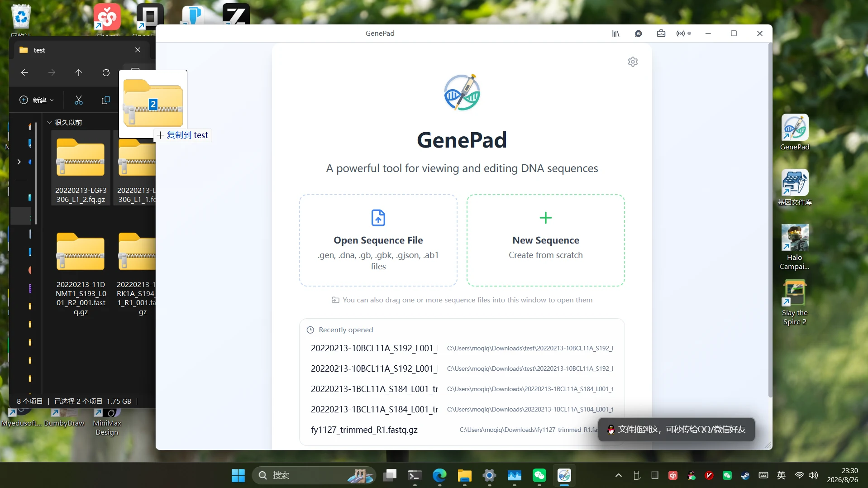Open GenePad settings gear

tap(633, 62)
